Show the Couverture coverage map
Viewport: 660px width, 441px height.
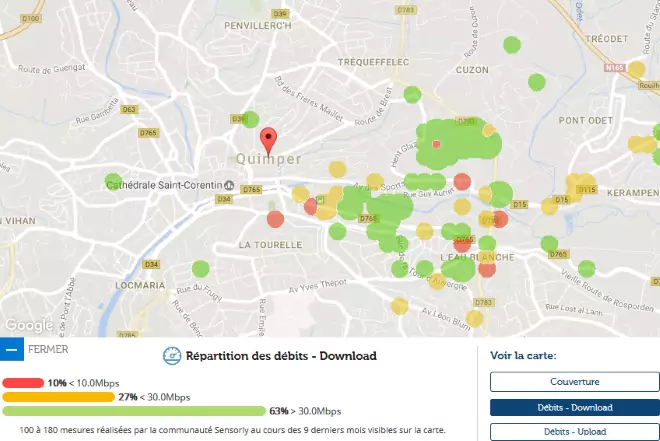tap(574, 382)
